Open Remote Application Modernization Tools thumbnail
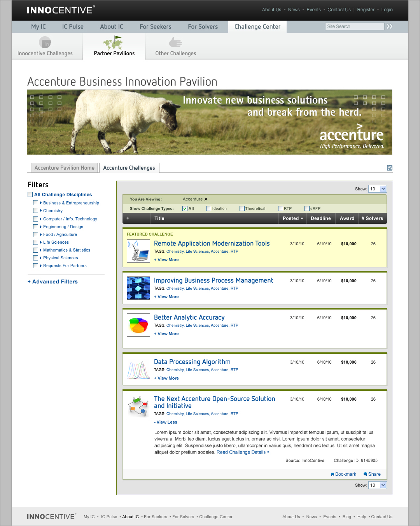 pyautogui.click(x=138, y=251)
